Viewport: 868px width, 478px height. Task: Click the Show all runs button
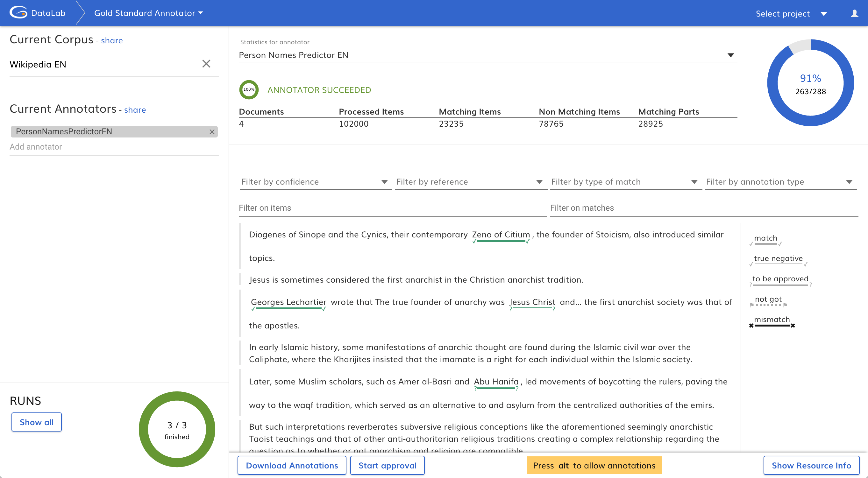point(36,422)
